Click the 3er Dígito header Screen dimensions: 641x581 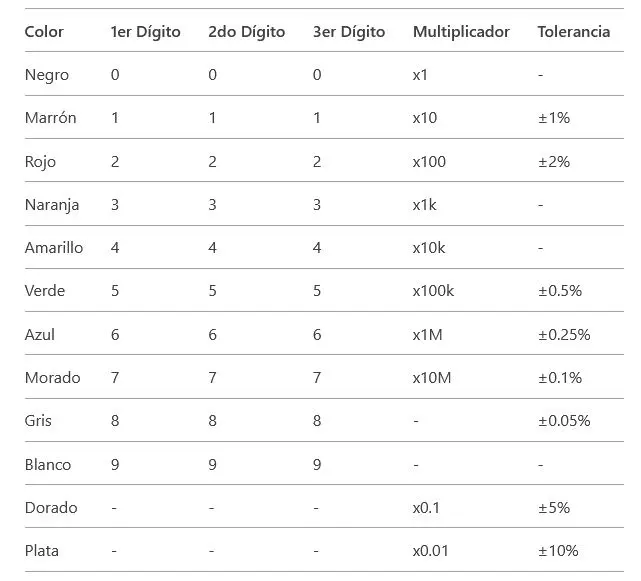pyautogui.click(x=349, y=32)
